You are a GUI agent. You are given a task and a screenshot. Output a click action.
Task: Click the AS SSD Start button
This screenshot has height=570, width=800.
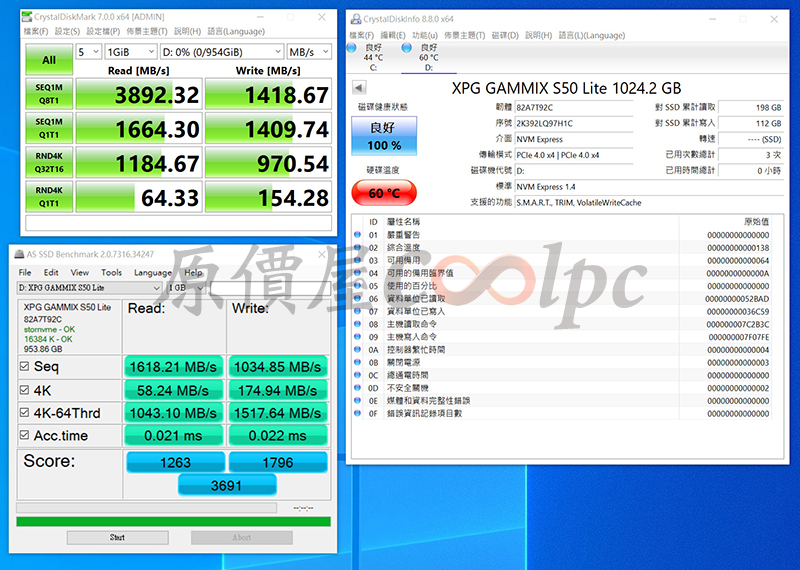(117, 537)
